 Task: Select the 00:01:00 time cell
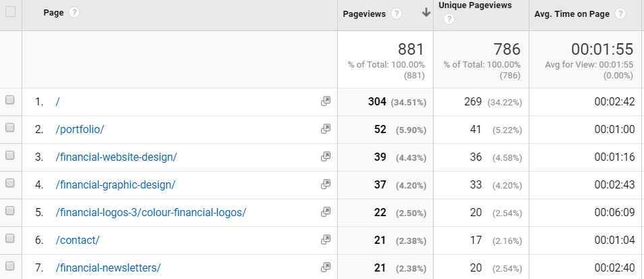(x=614, y=129)
